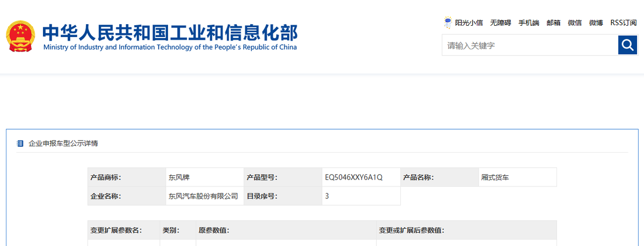
Task: Click the 企业申报车型公示详情 panel heading
Action: [63, 144]
